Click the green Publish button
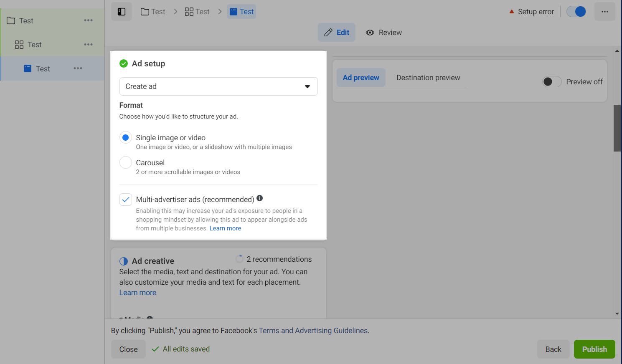The image size is (622, 364). tap(594, 349)
